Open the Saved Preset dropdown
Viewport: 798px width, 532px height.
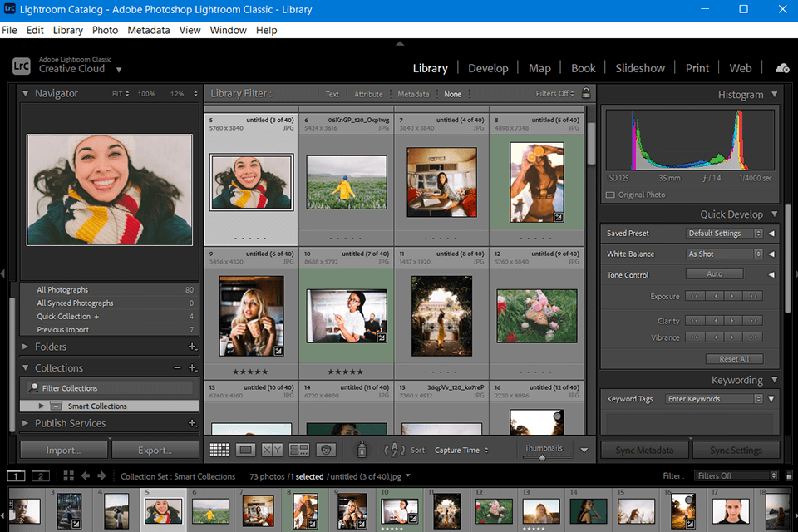(724, 233)
